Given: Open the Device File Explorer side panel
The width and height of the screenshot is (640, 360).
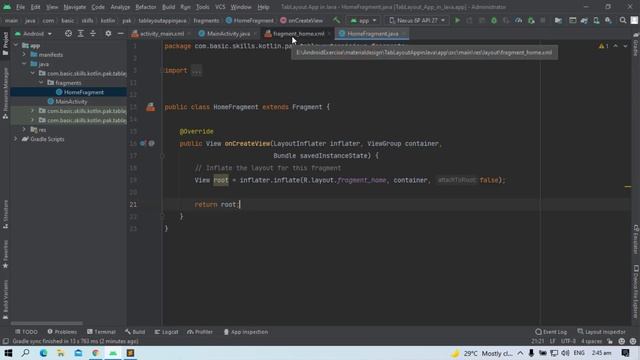Looking at the screenshot, I should pos(636,292).
